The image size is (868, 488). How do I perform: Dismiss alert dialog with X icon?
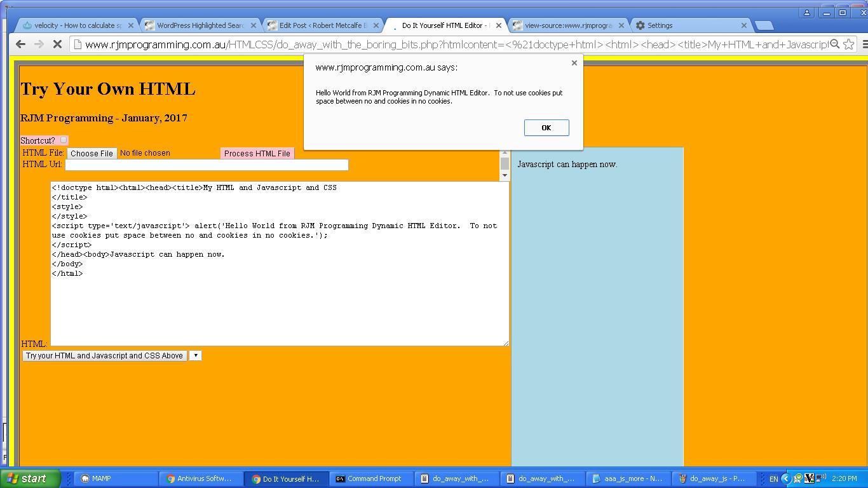574,63
